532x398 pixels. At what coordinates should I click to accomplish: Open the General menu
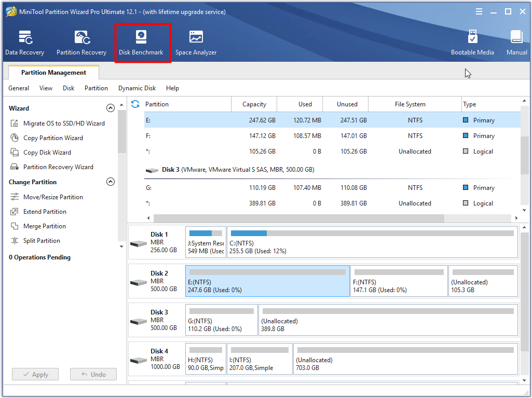click(19, 88)
